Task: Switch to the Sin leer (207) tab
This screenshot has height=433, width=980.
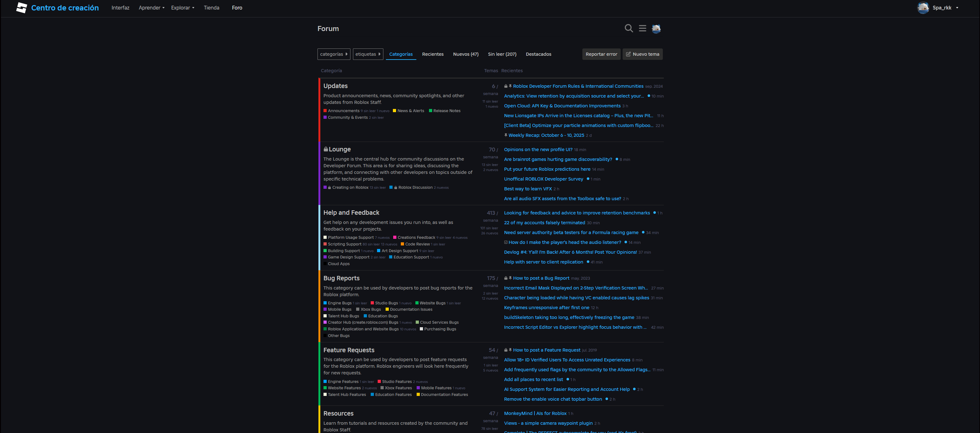Action: pyautogui.click(x=502, y=54)
